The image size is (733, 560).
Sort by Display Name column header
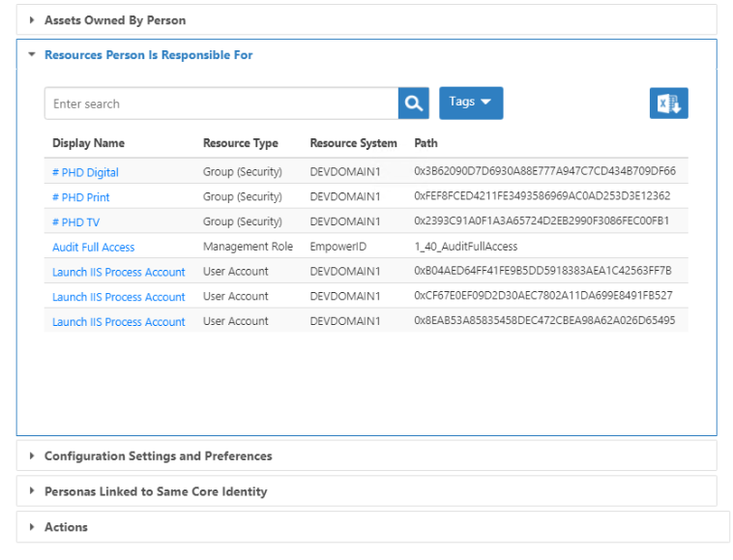click(x=88, y=143)
